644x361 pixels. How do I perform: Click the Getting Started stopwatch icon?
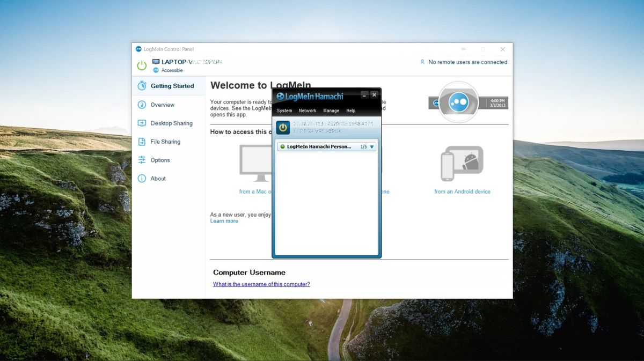click(142, 86)
